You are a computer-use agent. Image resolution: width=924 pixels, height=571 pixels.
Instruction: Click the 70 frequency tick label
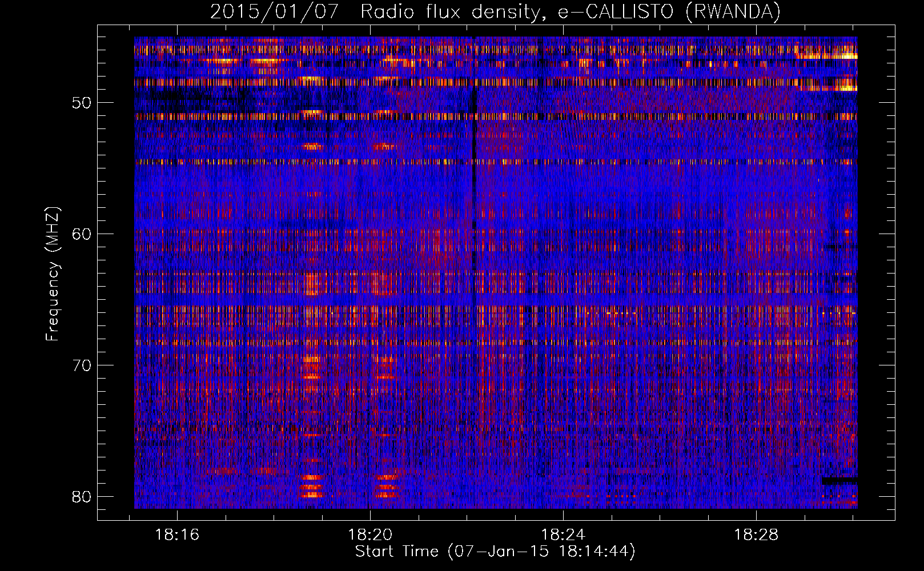[x=82, y=365]
